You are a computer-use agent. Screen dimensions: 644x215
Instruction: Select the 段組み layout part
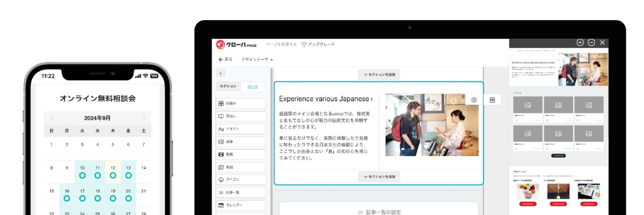(x=241, y=104)
